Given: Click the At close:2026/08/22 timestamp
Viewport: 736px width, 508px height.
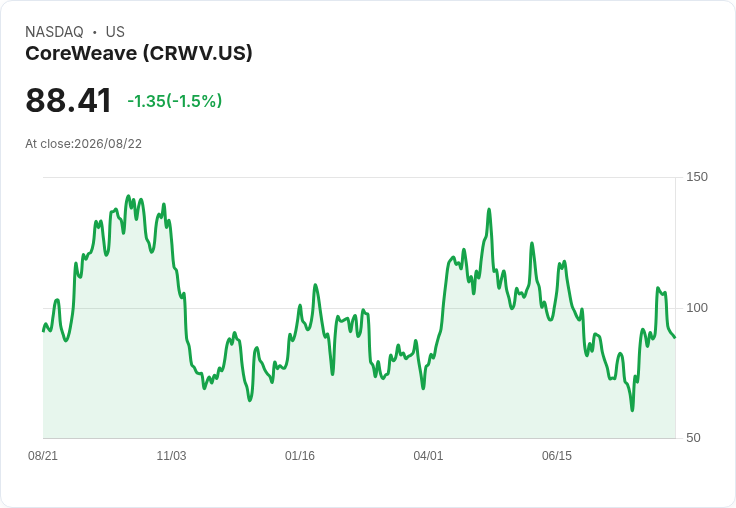Looking at the screenshot, I should [84, 144].
